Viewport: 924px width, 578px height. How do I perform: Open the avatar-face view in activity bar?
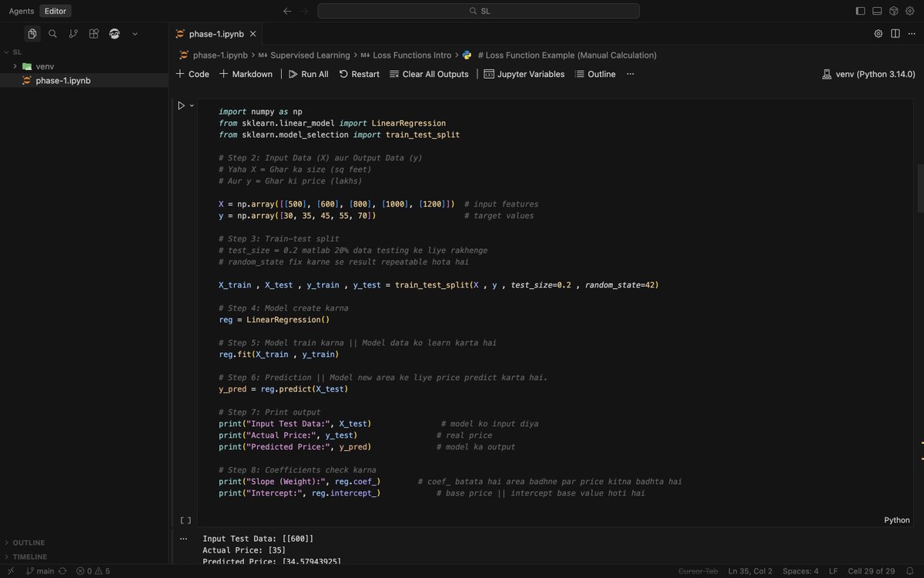pyautogui.click(x=115, y=34)
